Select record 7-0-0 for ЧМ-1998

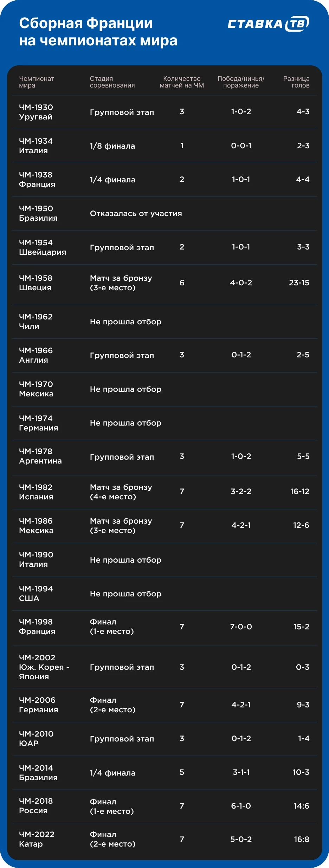(x=241, y=627)
